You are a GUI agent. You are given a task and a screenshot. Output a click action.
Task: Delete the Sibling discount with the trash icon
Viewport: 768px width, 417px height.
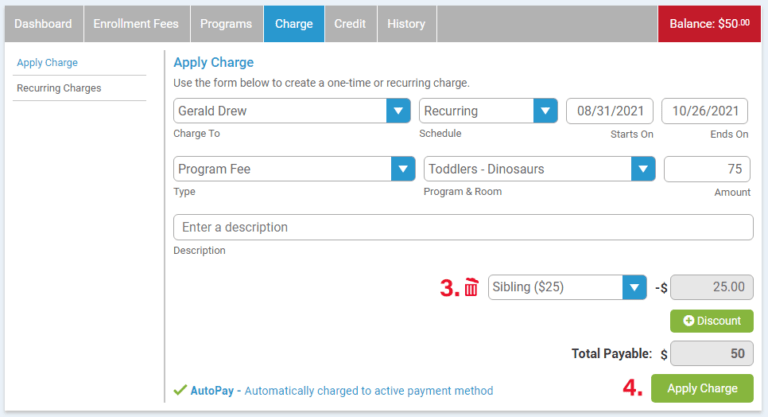pos(471,287)
